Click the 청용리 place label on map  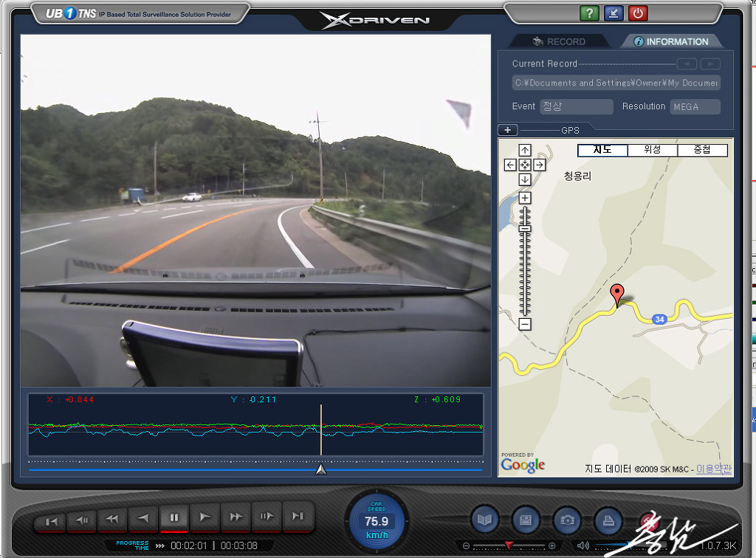577,176
